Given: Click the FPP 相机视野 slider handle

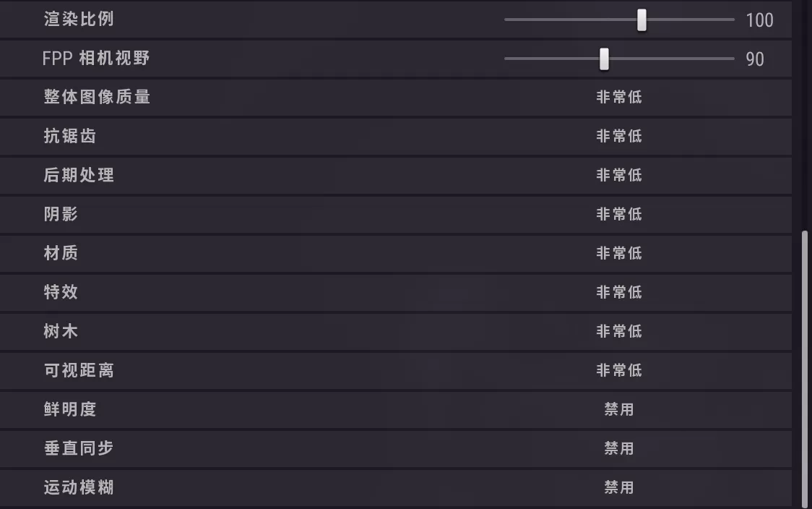Looking at the screenshot, I should click(604, 59).
